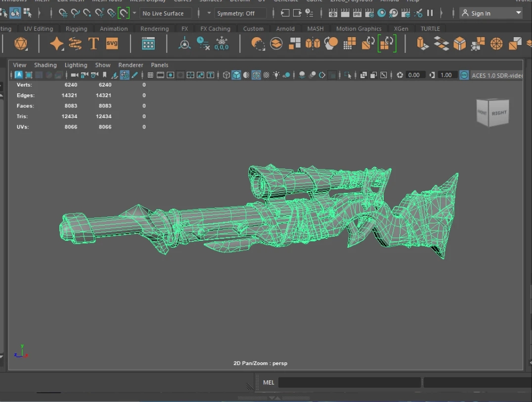This screenshot has width=532, height=402.
Task: Select the SVG import shelf icon
Action: 112,44
